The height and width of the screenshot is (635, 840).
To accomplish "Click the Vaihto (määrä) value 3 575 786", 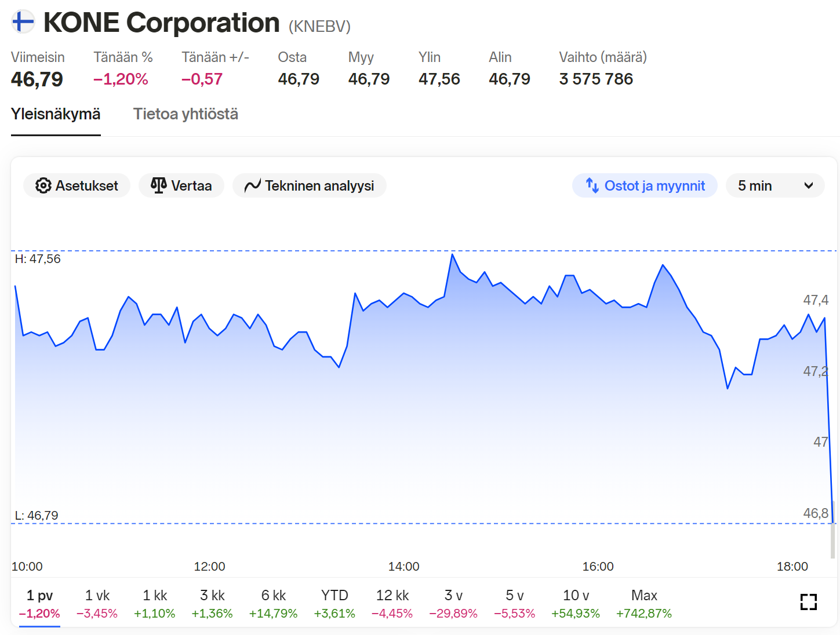I will click(x=596, y=79).
